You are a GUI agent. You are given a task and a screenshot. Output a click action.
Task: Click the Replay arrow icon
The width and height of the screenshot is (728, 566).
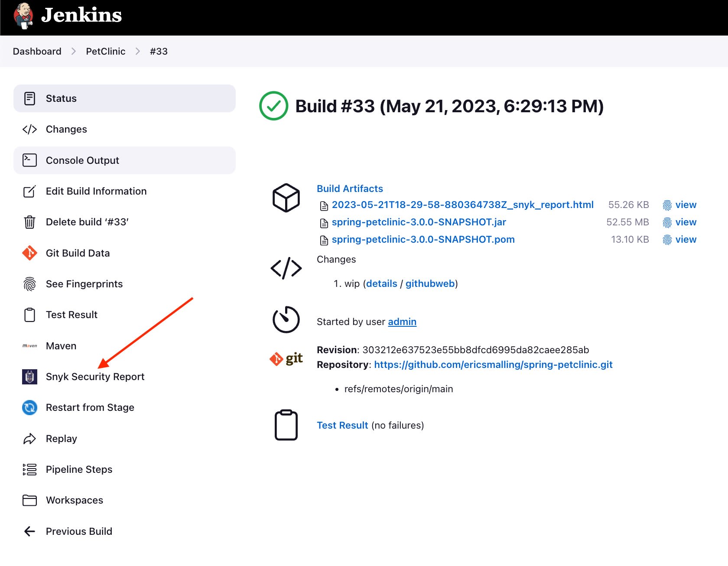pos(29,439)
